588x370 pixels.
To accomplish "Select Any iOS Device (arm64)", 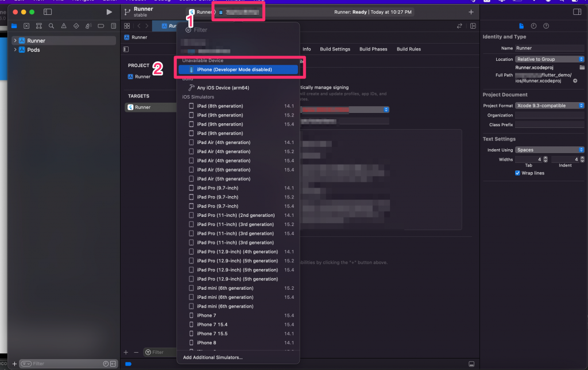I will pos(238,88).
